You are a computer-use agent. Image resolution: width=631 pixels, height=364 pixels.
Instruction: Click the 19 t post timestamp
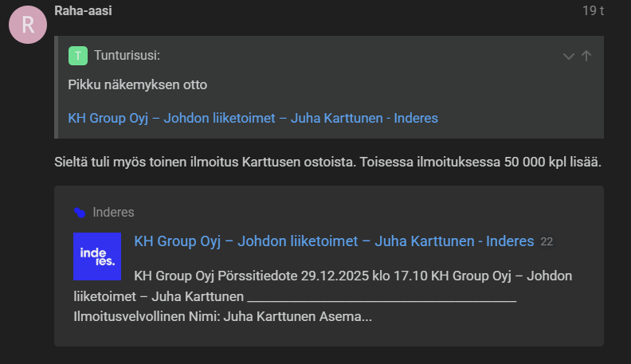click(x=593, y=11)
